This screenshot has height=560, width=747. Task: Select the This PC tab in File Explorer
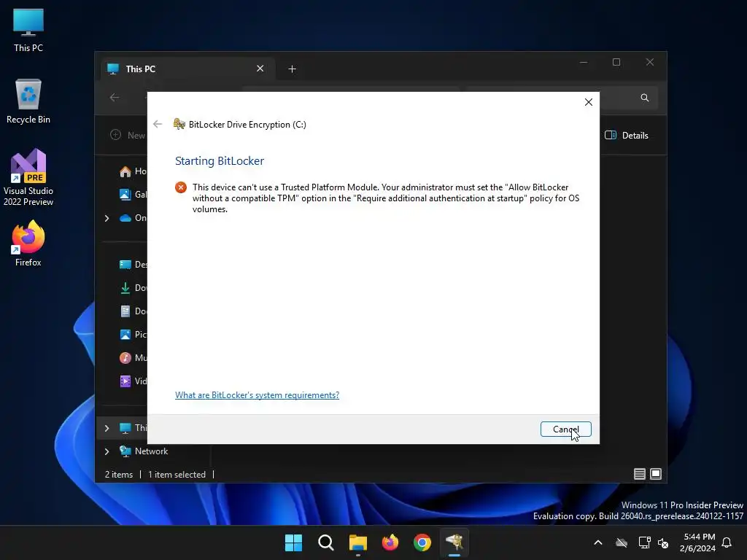point(187,69)
